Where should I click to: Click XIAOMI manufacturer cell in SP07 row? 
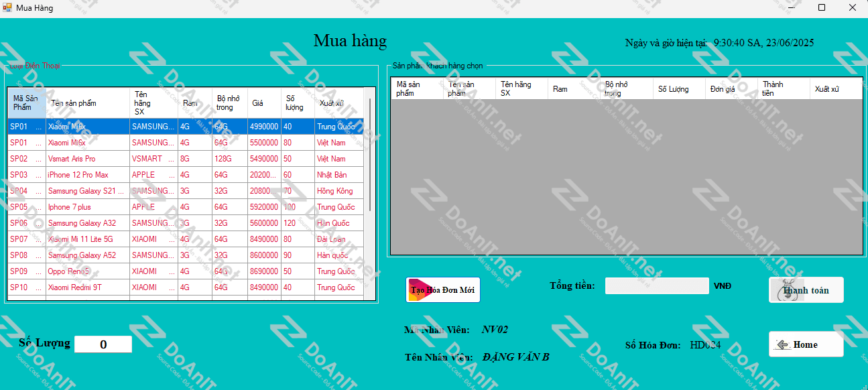click(x=154, y=239)
